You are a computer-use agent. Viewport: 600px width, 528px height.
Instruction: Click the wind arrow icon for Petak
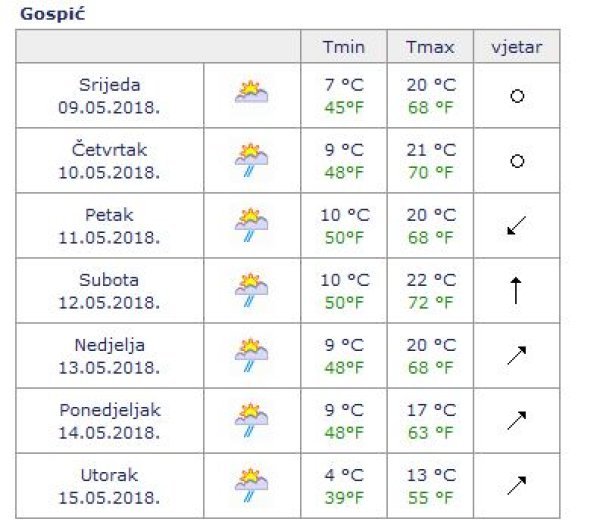point(517,226)
